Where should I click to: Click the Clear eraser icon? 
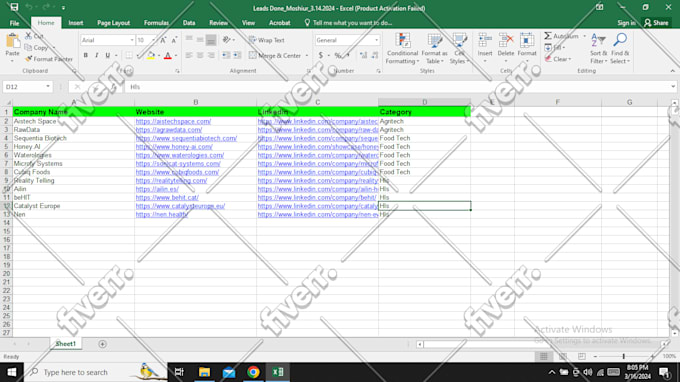click(x=548, y=59)
